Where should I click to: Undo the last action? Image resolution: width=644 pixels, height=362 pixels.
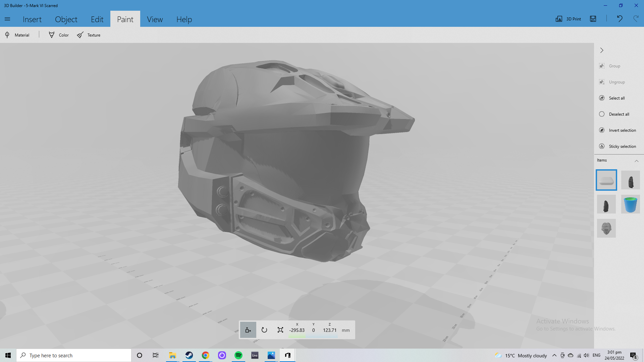tap(620, 19)
